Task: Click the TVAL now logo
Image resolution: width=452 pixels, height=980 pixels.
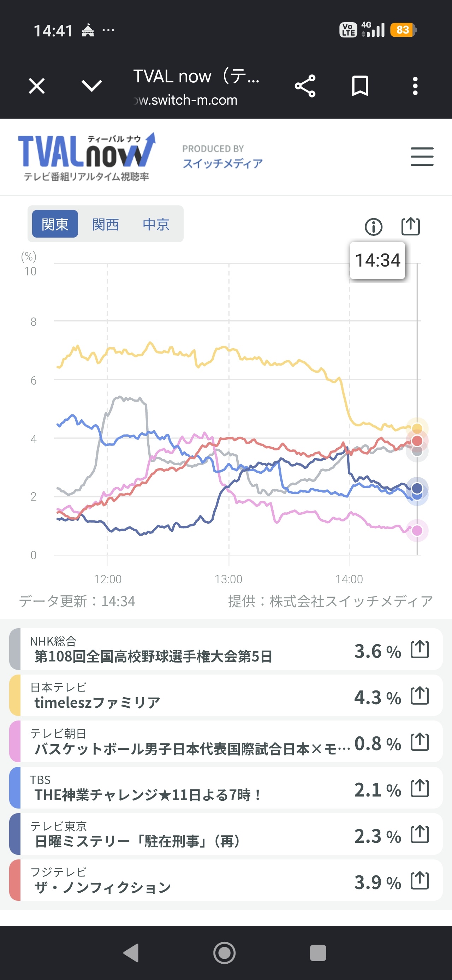Action: click(87, 157)
